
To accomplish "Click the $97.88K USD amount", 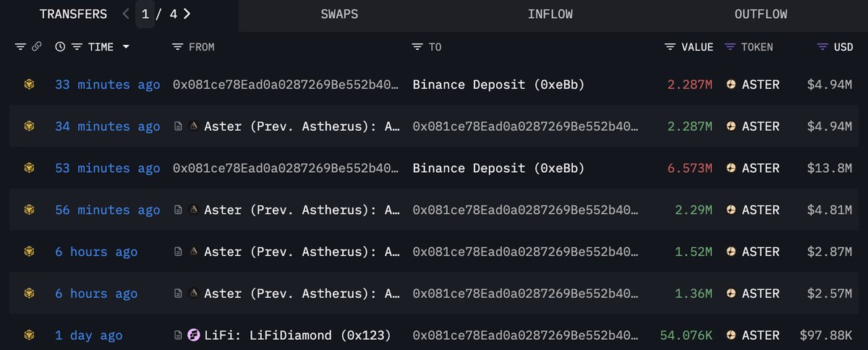I will (x=826, y=336).
